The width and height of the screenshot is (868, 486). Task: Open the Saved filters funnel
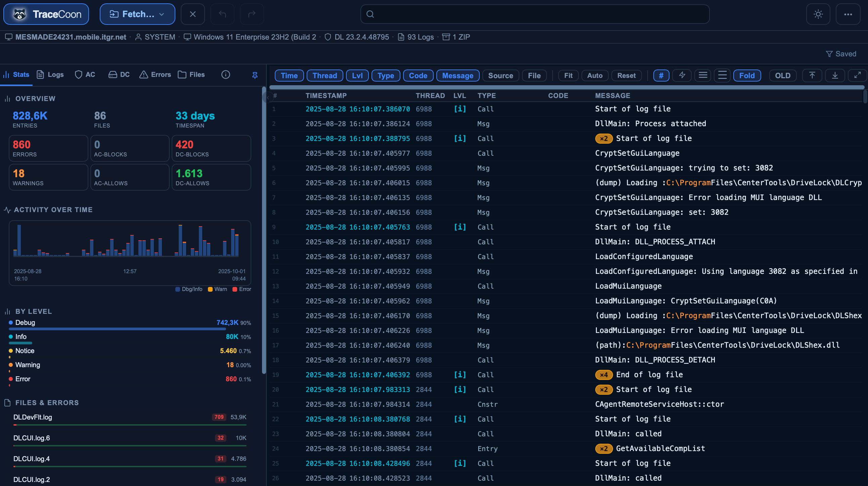pos(841,54)
